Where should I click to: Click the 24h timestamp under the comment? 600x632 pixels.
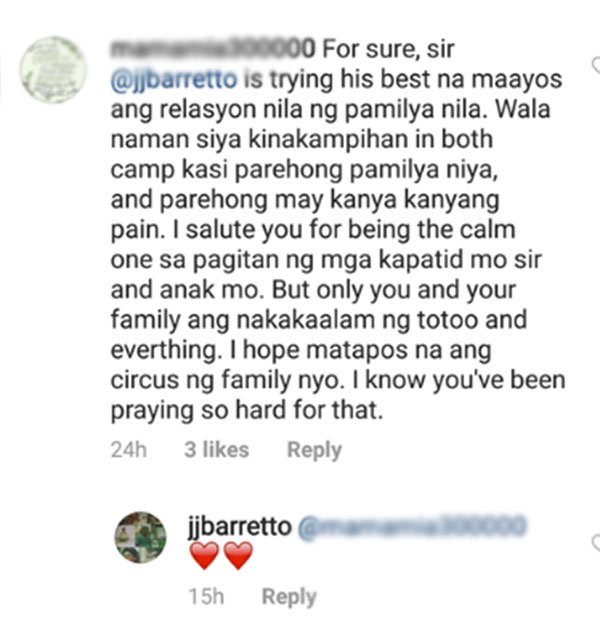click(129, 449)
